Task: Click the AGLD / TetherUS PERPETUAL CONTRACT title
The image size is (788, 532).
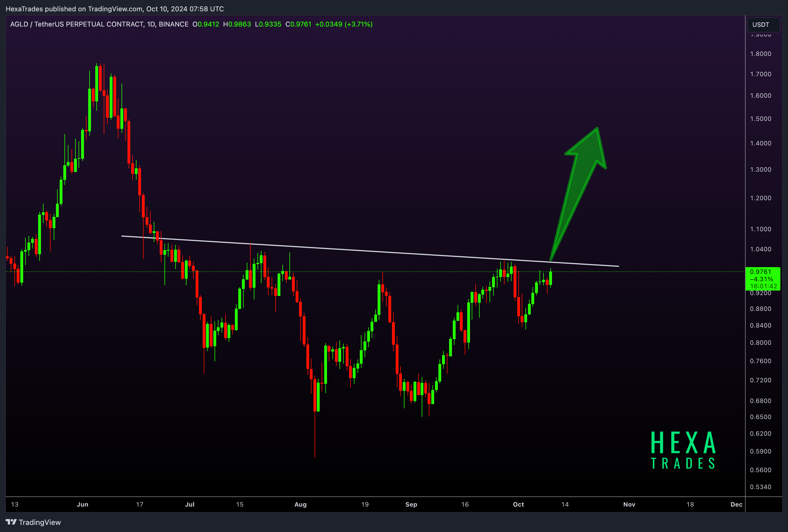Action: 99,24
